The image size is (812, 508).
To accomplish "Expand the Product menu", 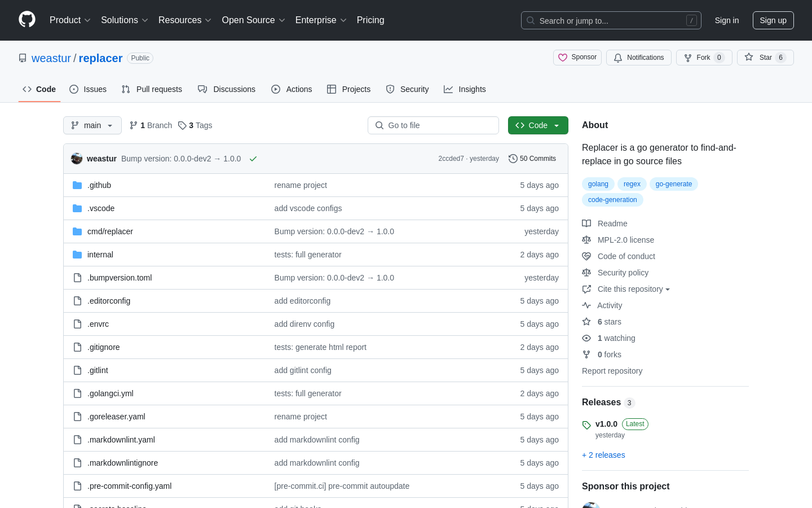I will [70, 20].
